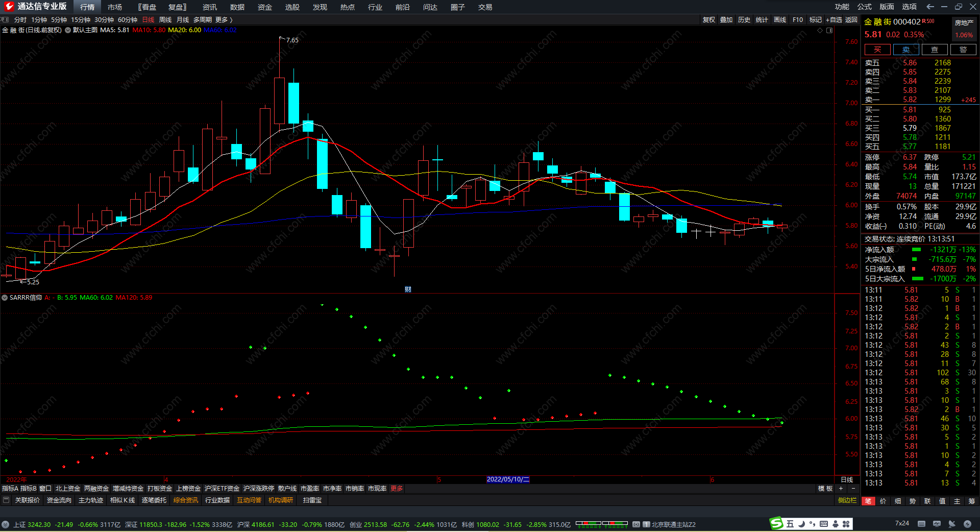Click the blue MA60: 6.02 label
This screenshot has width=980, height=532.
tap(220, 30)
